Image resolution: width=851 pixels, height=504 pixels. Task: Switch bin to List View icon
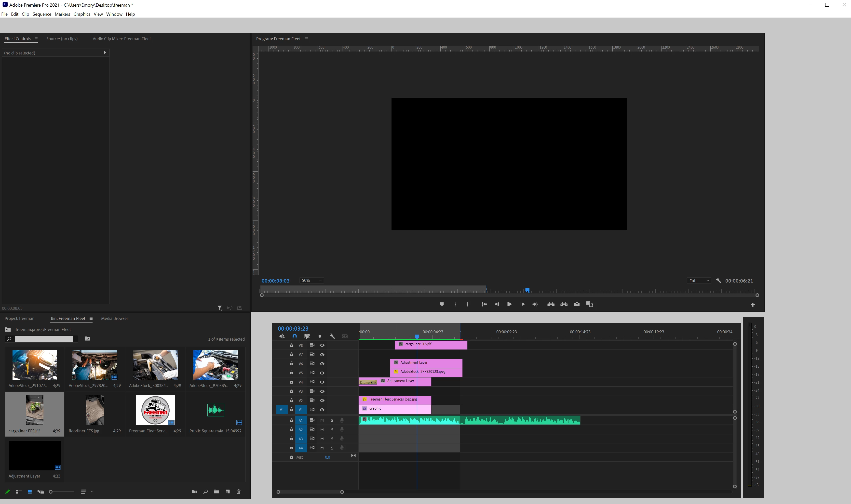[x=19, y=492]
